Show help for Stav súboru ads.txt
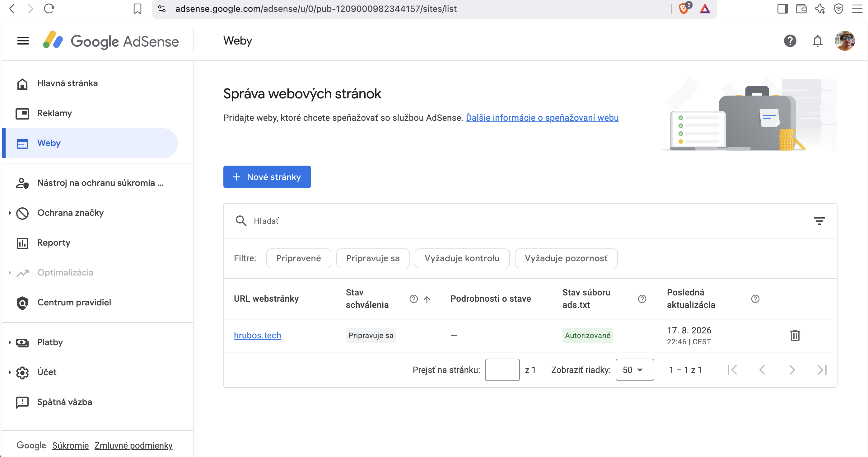868x457 pixels. pyautogui.click(x=642, y=299)
